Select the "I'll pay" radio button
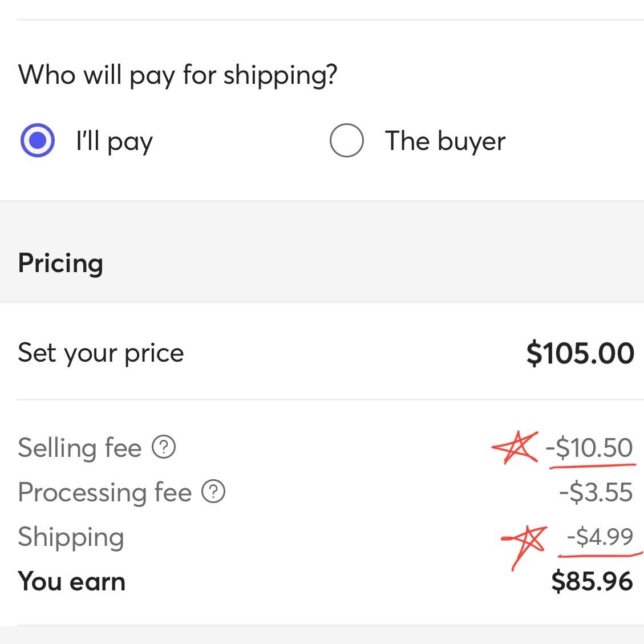The height and width of the screenshot is (644, 644). click(38, 140)
